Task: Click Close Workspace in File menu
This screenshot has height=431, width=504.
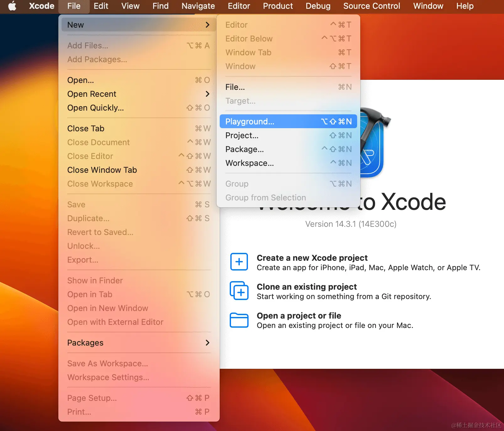Action: click(x=139, y=184)
